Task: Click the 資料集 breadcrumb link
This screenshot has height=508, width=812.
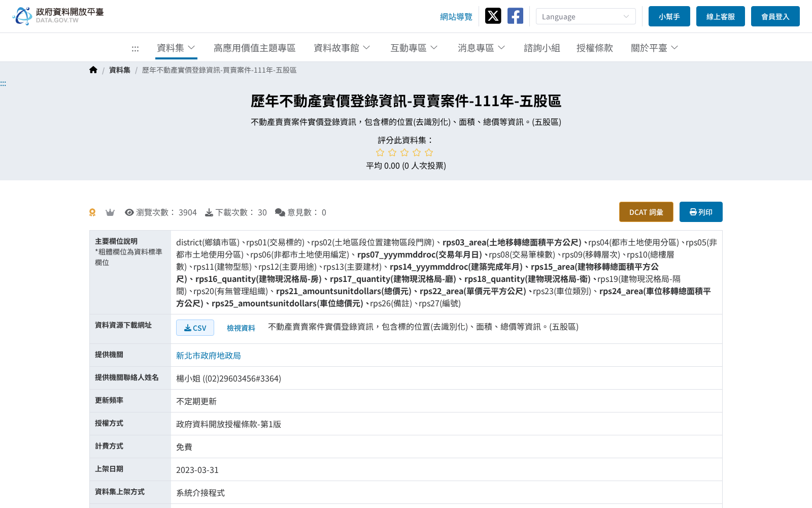Action: [120, 70]
